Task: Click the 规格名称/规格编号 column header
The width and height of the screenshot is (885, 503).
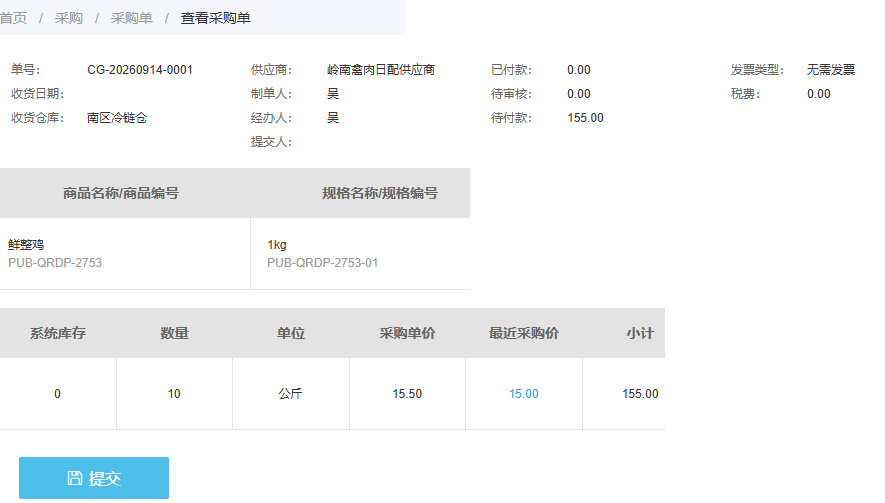Action: [380, 193]
